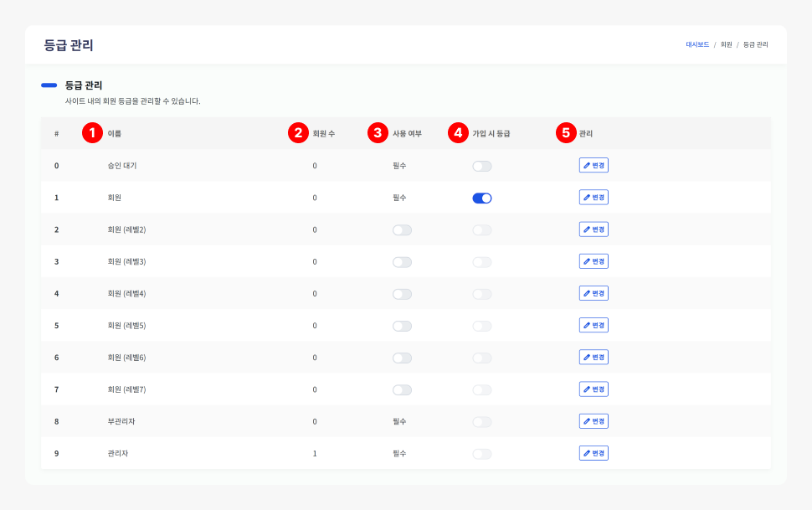Click red number 1 marker beside 이름

[92, 133]
